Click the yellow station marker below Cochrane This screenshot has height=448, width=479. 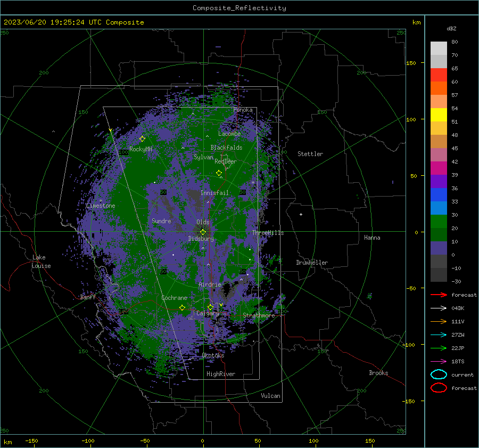[x=183, y=308]
